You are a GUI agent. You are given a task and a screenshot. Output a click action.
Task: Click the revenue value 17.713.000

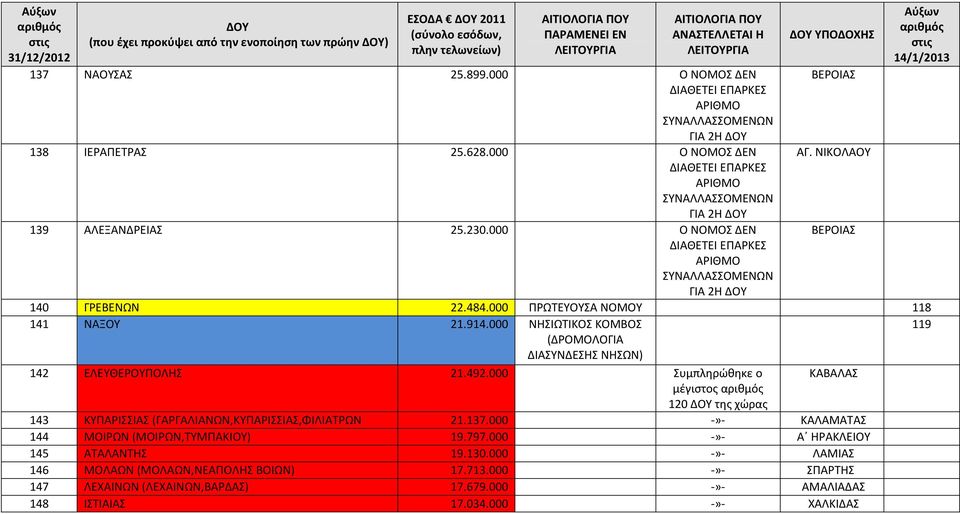(x=479, y=470)
